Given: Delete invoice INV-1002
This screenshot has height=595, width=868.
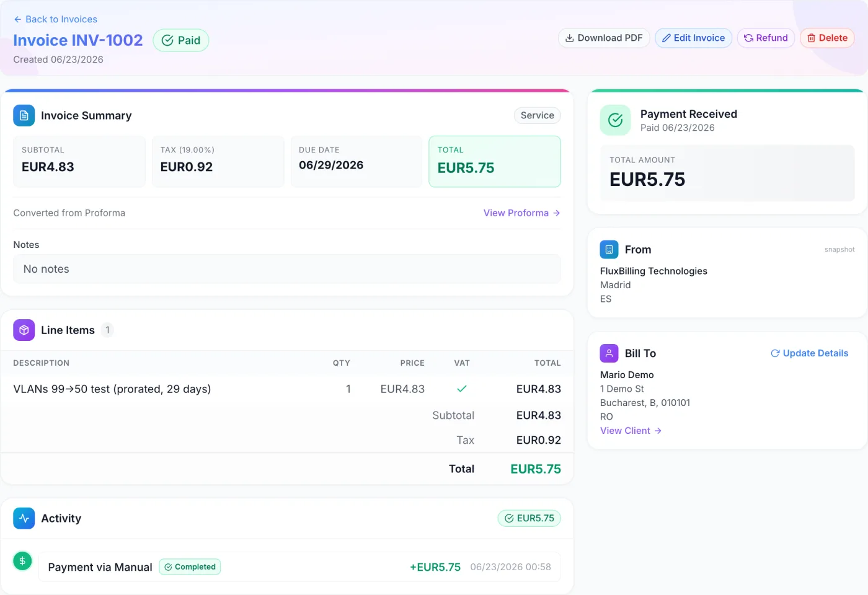Looking at the screenshot, I should 827,38.
